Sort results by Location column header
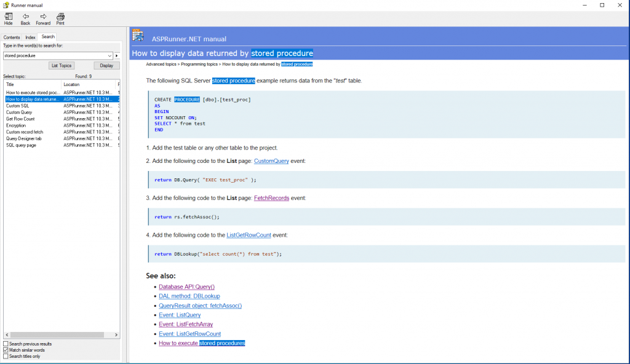 coord(89,84)
